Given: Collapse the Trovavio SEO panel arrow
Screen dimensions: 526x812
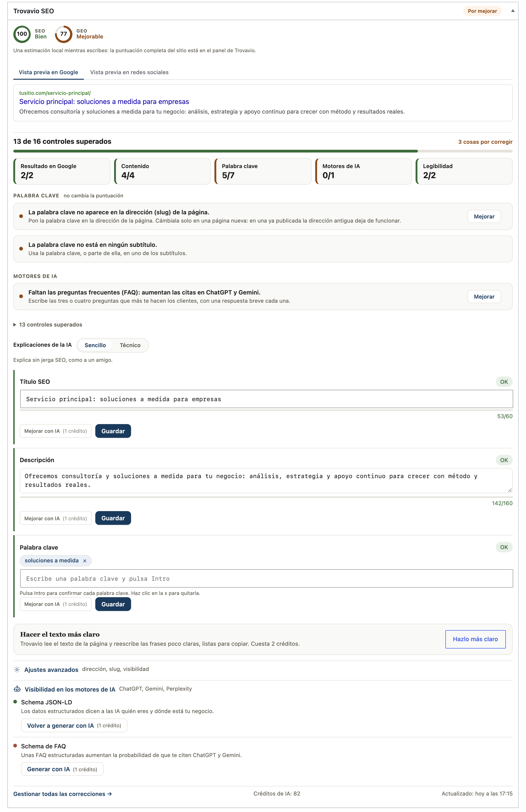Looking at the screenshot, I should [x=512, y=11].
